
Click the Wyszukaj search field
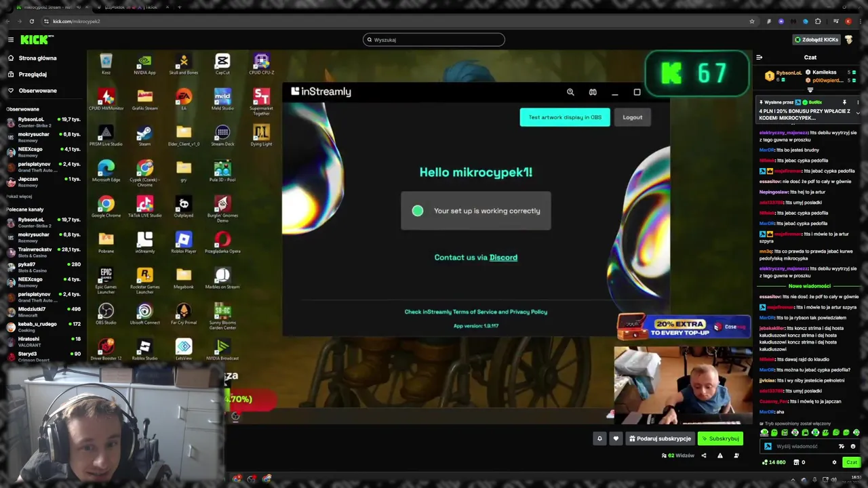(434, 39)
